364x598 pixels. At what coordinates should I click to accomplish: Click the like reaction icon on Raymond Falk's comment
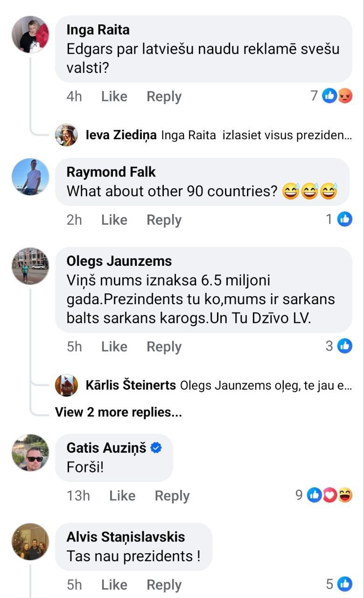(344, 219)
